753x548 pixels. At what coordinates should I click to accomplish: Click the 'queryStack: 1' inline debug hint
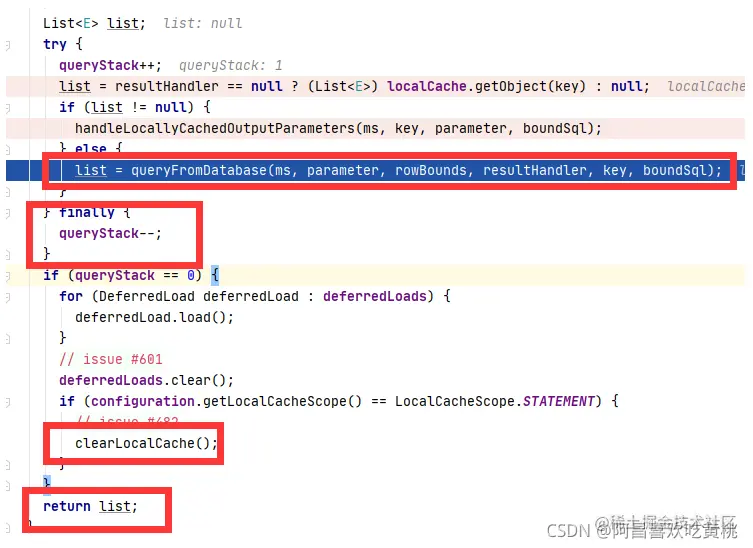[231, 65]
